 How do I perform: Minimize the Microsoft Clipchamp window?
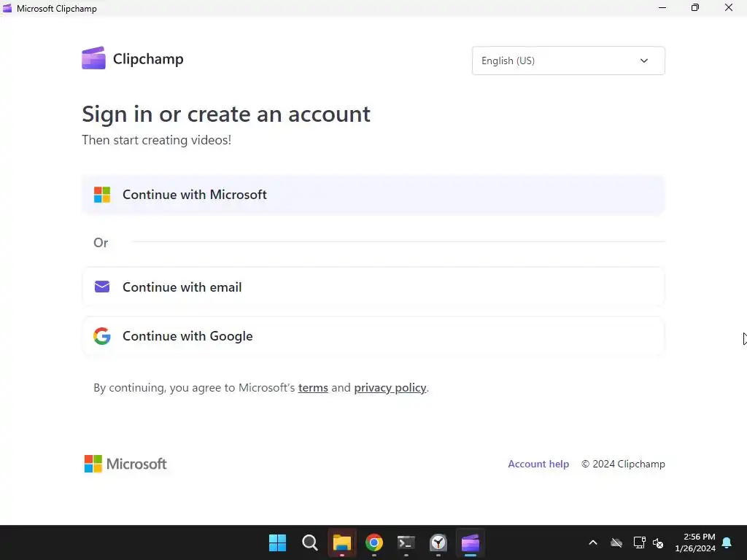pyautogui.click(x=662, y=7)
